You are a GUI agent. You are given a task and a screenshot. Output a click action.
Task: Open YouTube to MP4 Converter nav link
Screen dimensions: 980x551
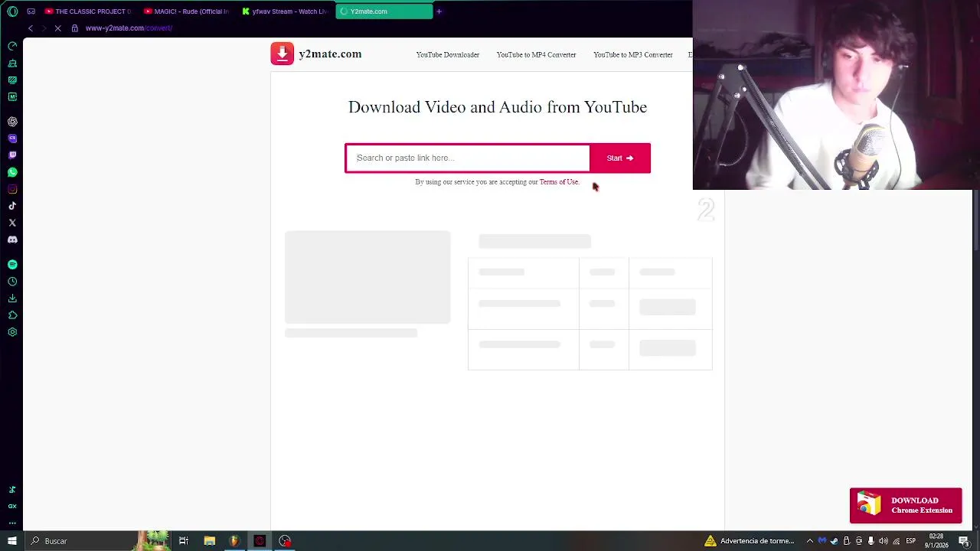(536, 55)
